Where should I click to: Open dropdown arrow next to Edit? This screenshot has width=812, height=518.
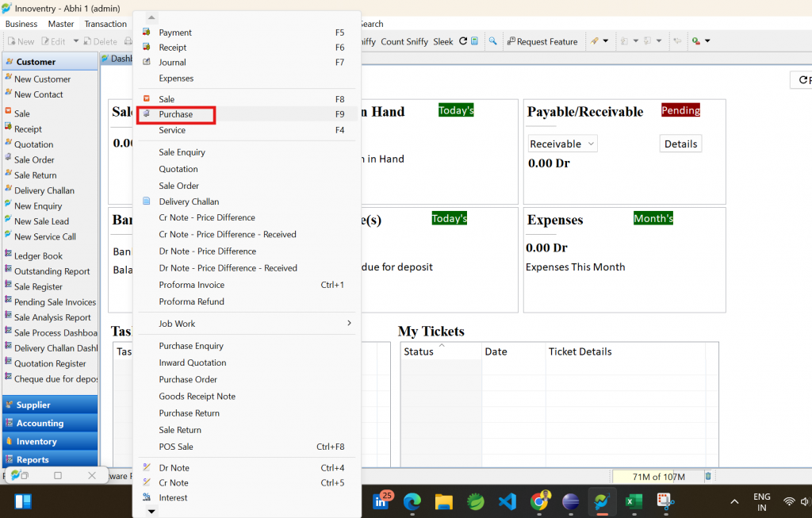pyautogui.click(x=75, y=41)
